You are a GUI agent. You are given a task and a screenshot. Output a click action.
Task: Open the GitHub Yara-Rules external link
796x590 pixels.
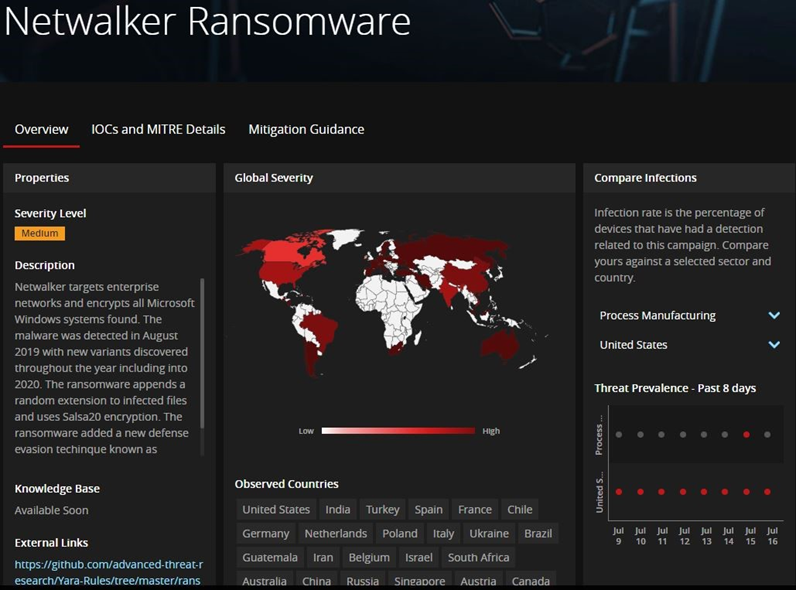[x=109, y=572]
